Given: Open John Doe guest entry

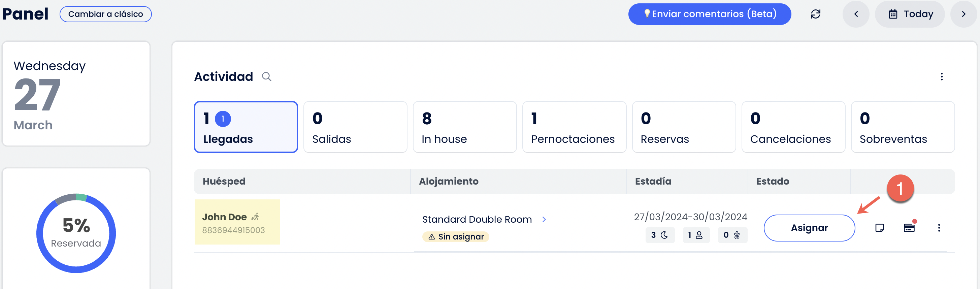Looking at the screenshot, I should click(x=224, y=217).
